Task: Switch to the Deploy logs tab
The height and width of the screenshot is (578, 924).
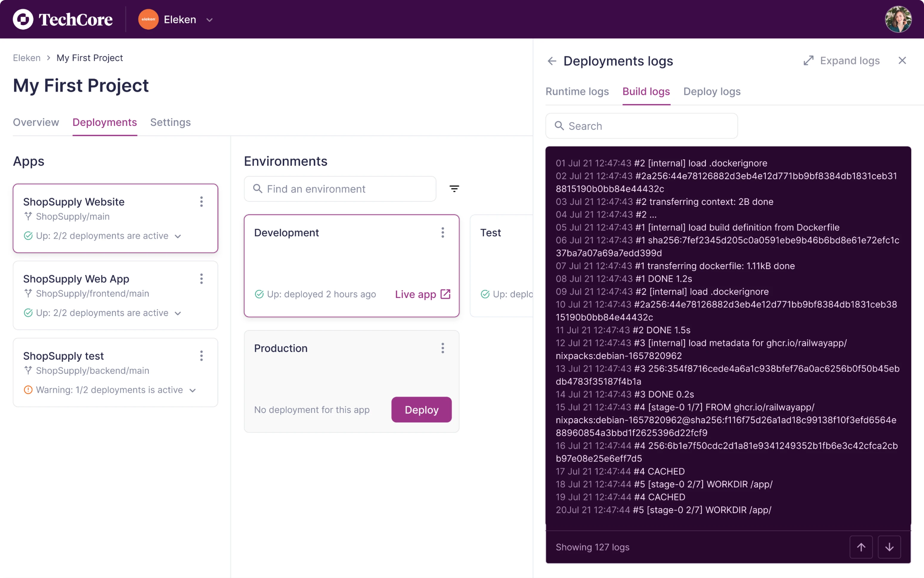Action: click(x=711, y=91)
